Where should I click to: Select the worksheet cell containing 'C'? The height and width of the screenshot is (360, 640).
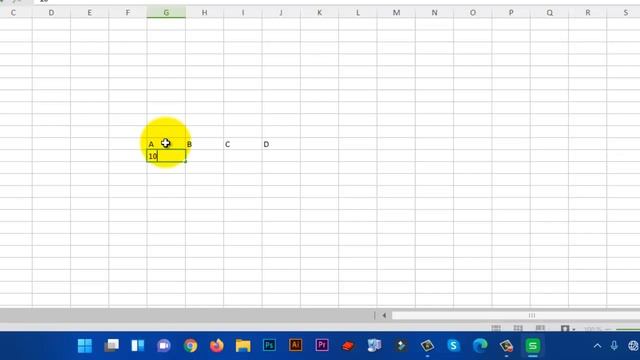[243, 144]
